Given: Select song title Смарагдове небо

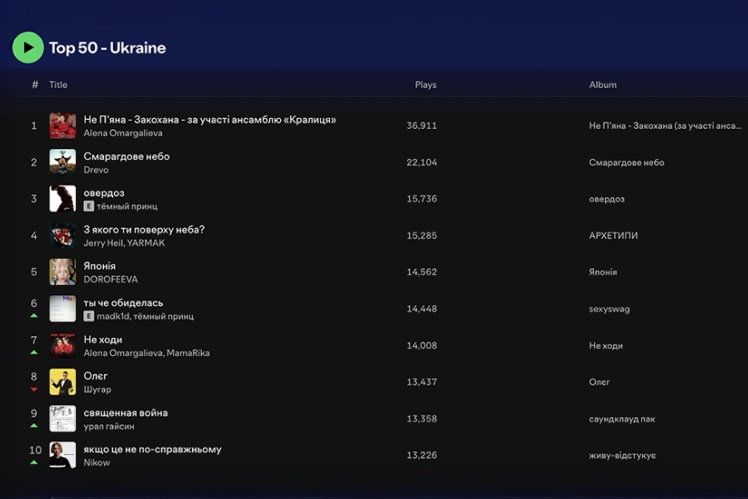Looking at the screenshot, I should pos(126,156).
